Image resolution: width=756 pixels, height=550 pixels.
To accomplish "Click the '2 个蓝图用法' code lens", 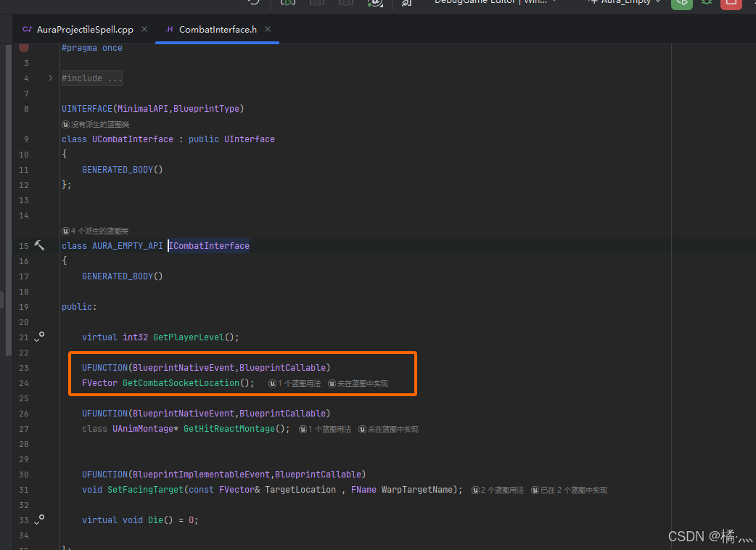I will (x=498, y=490).
